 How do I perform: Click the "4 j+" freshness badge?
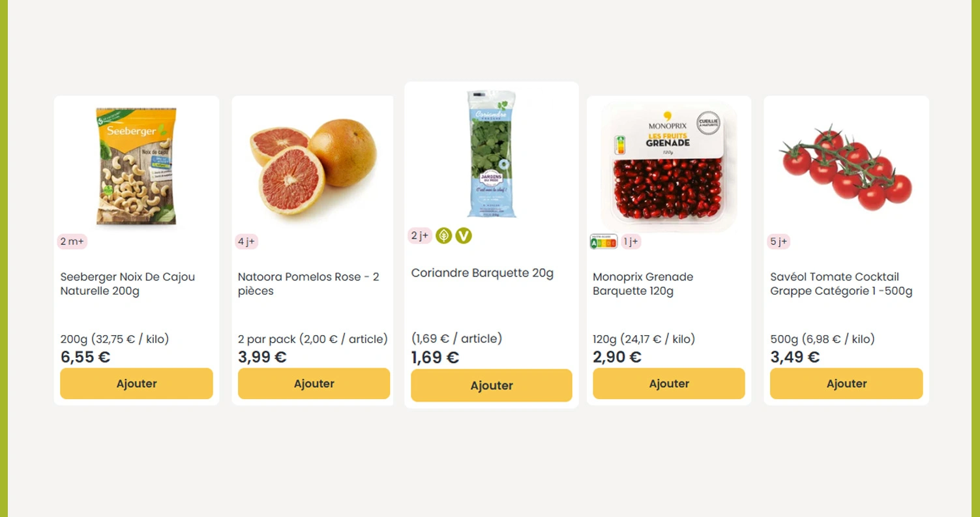[246, 242]
